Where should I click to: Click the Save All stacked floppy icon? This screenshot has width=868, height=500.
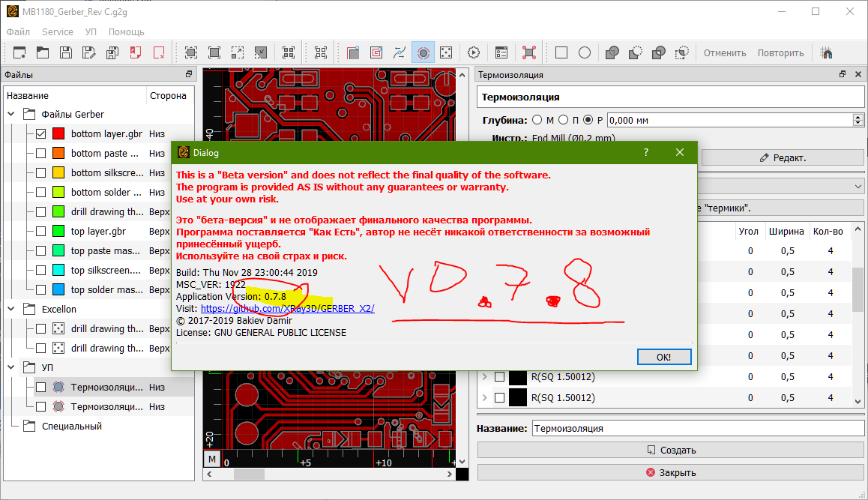[x=112, y=52]
